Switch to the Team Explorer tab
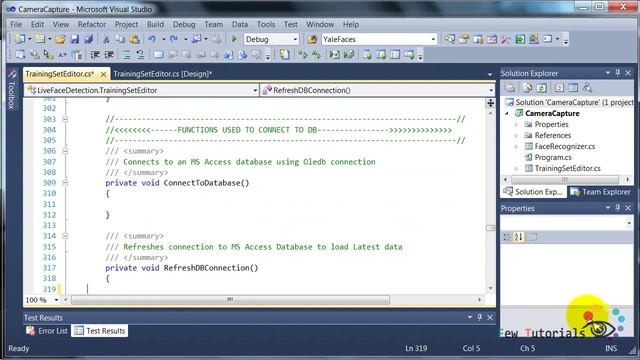Screen dimensions: 640x360 [601, 192]
